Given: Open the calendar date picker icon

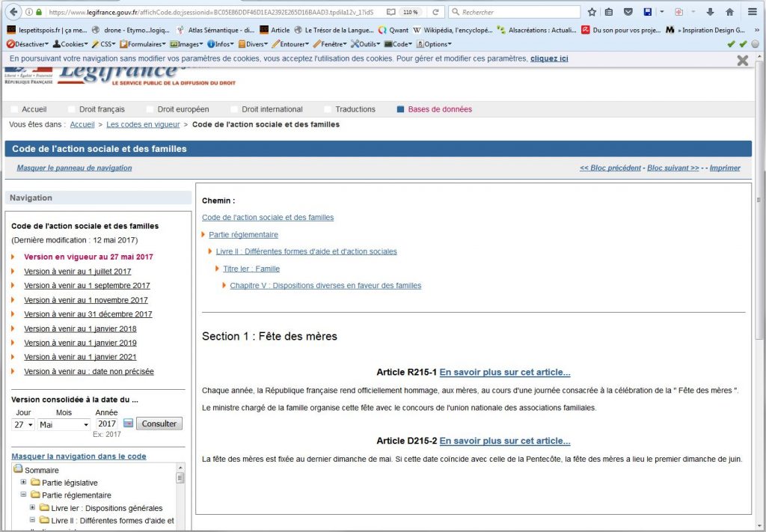Looking at the screenshot, I should point(128,424).
